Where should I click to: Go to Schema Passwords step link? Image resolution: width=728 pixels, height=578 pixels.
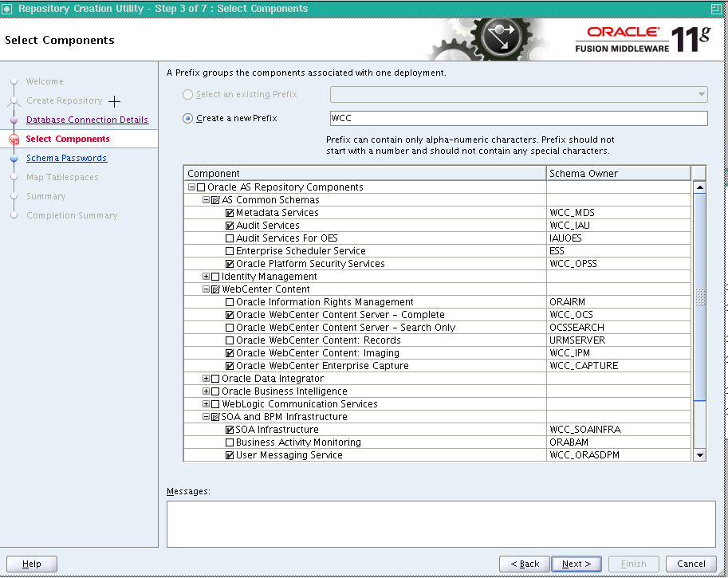coord(66,159)
